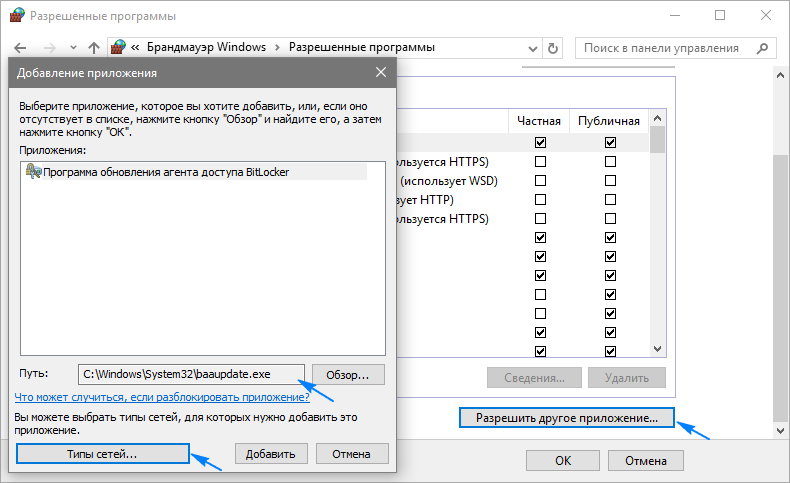
Task: Click the back navigation arrow
Action: point(21,47)
